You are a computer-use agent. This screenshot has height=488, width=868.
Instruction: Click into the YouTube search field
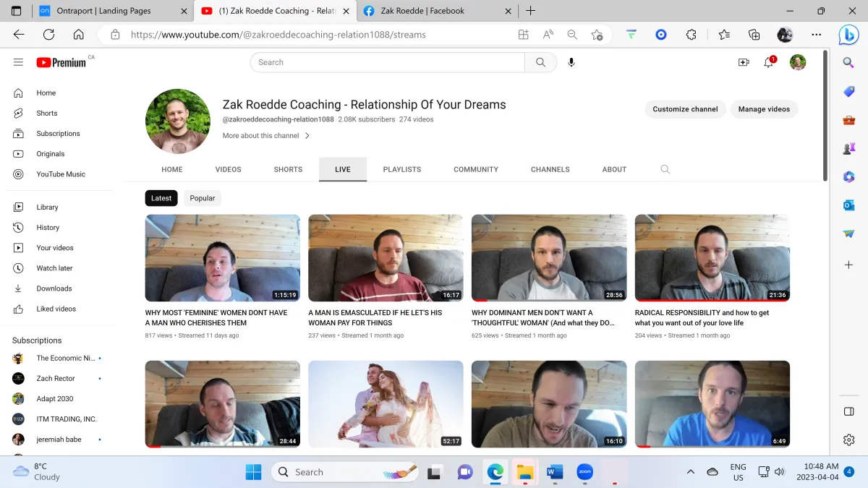tap(387, 62)
